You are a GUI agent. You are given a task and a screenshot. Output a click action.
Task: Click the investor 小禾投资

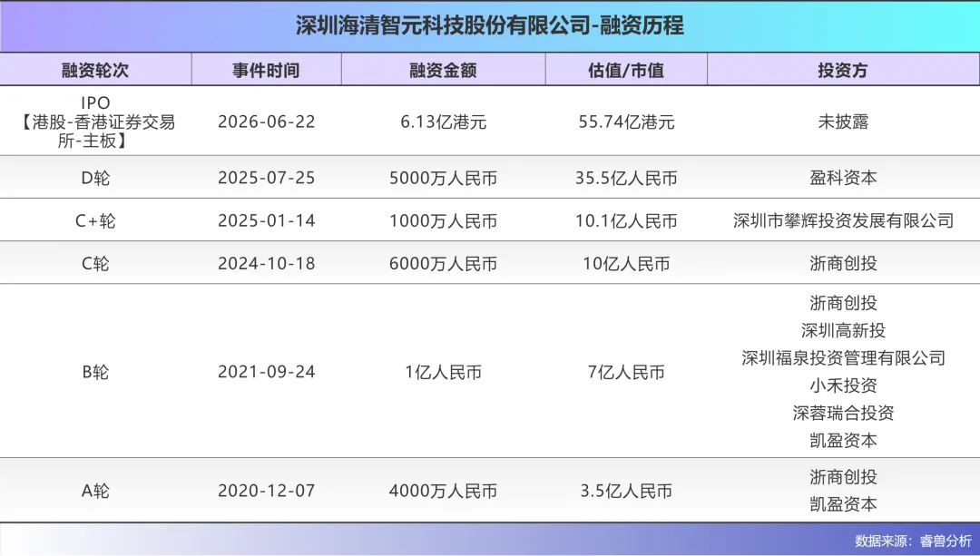tap(843, 385)
